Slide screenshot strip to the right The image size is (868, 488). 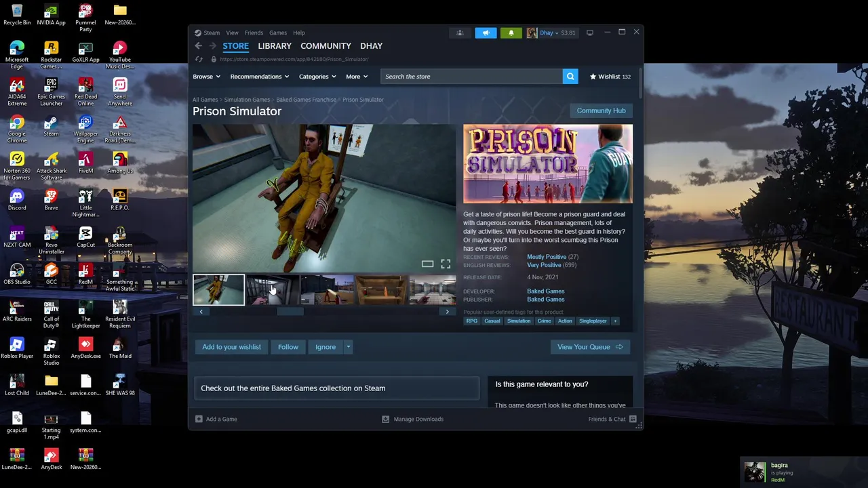(447, 312)
